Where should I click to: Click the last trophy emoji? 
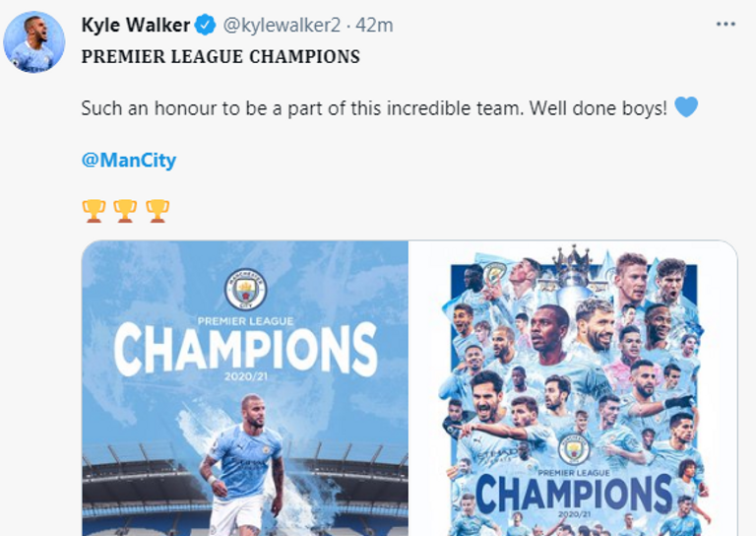click(157, 210)
